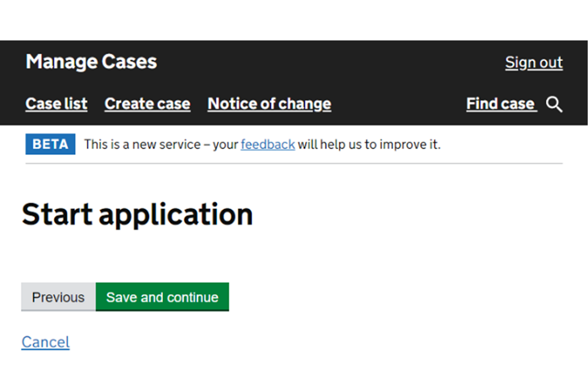The width and height of the screenshot is (588, 392).
Task: Open the Case list menu item
Action: (56, 104)
